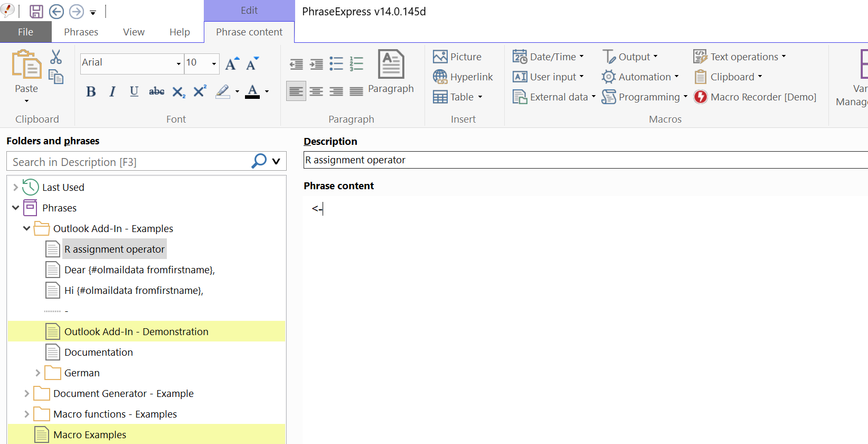Click the Search in Description field
Screen dimensions: 868x444
[129, 162]
